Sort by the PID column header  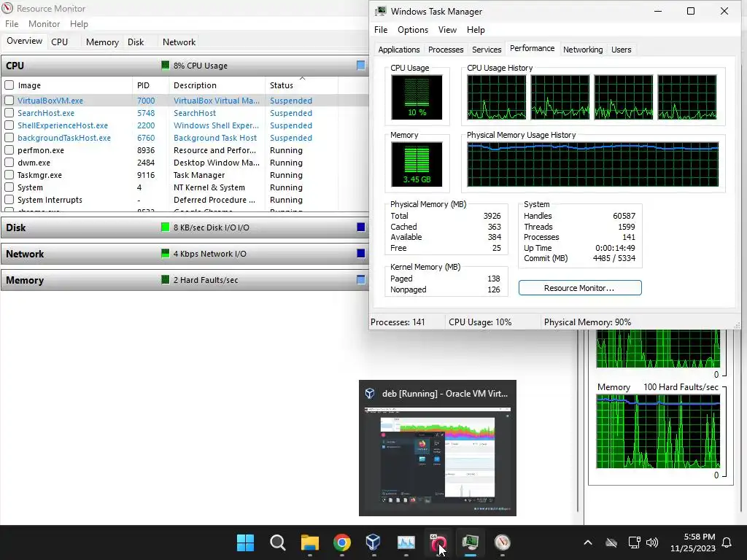[x=150, y=85]
